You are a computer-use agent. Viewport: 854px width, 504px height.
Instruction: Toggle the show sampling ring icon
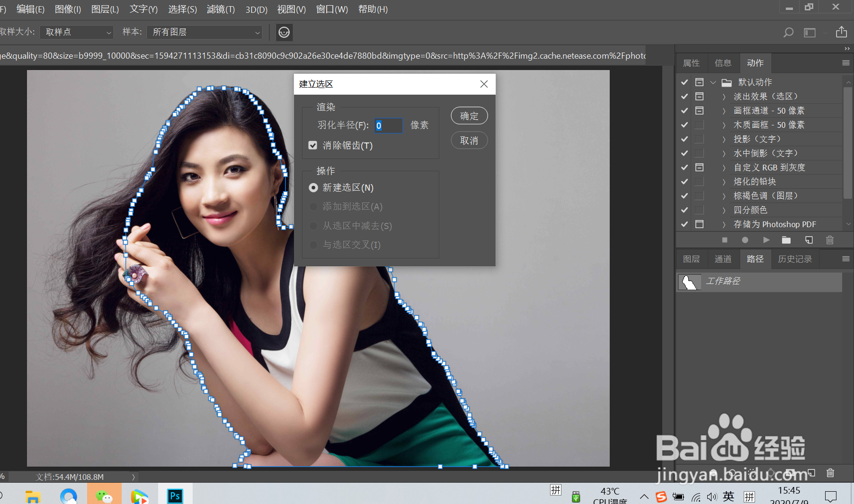(x=284, y=32)
